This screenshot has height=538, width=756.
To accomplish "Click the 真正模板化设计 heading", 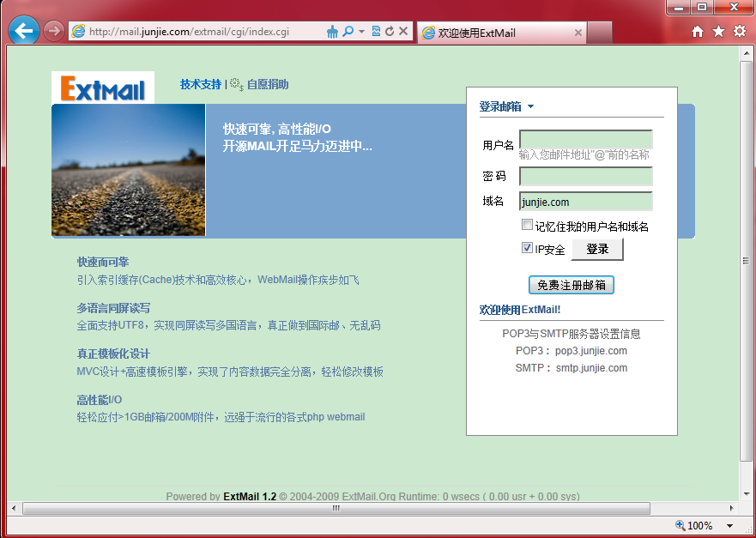I will point(113,354).
